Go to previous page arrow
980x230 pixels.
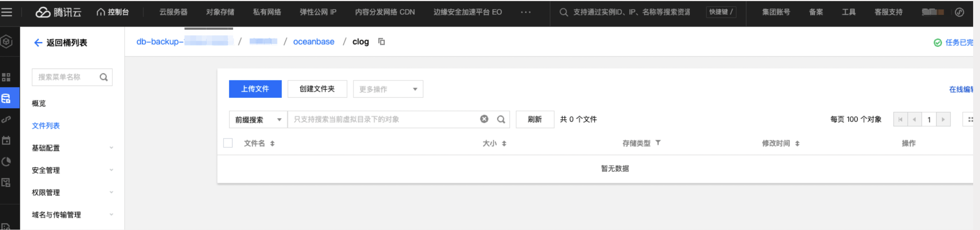(914, 120)
